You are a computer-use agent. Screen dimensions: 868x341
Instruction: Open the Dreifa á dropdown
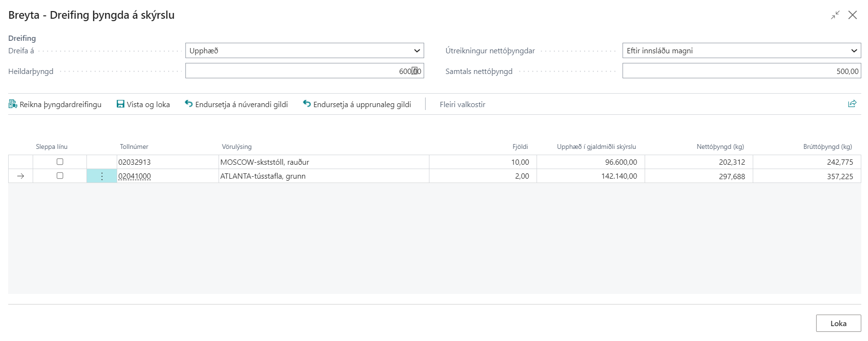[305, 51]
